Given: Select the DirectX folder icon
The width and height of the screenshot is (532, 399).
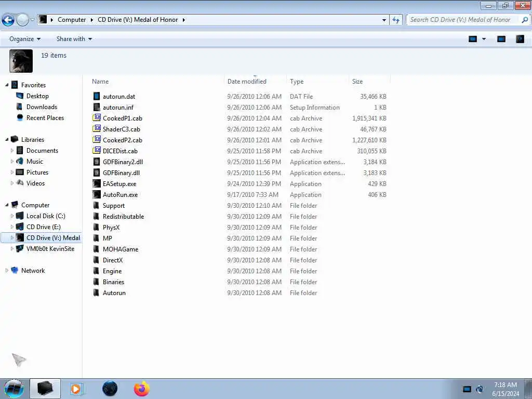Looking at the screenshot, I should coord(96,260).
